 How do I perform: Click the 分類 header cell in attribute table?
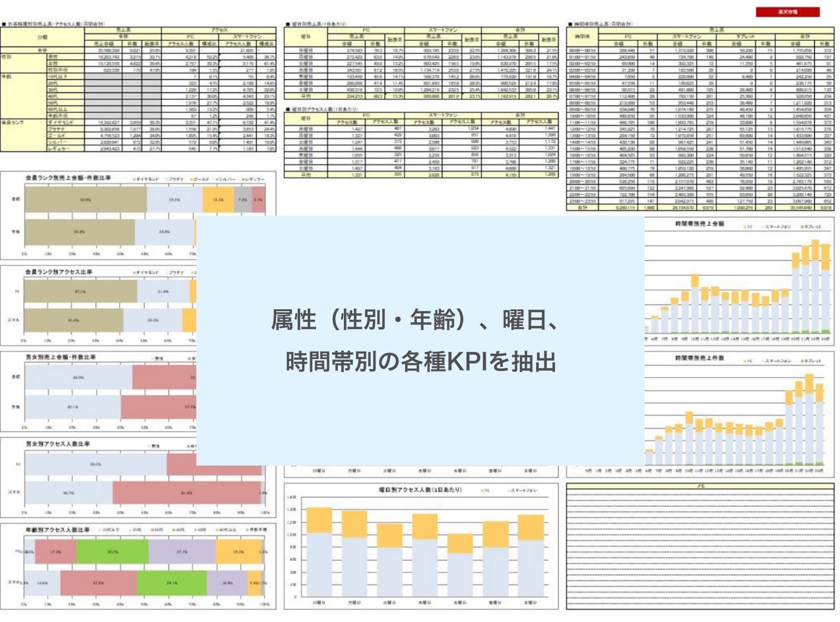tap(43, 37)
